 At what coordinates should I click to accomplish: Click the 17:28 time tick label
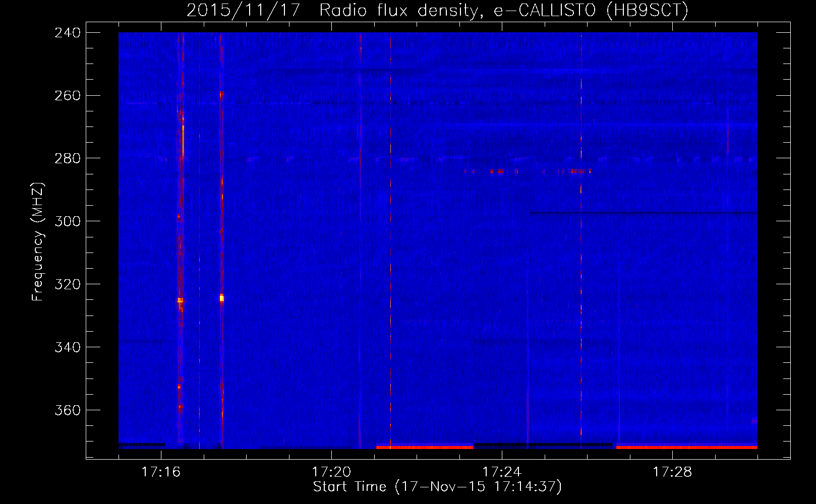click(672, 472)
